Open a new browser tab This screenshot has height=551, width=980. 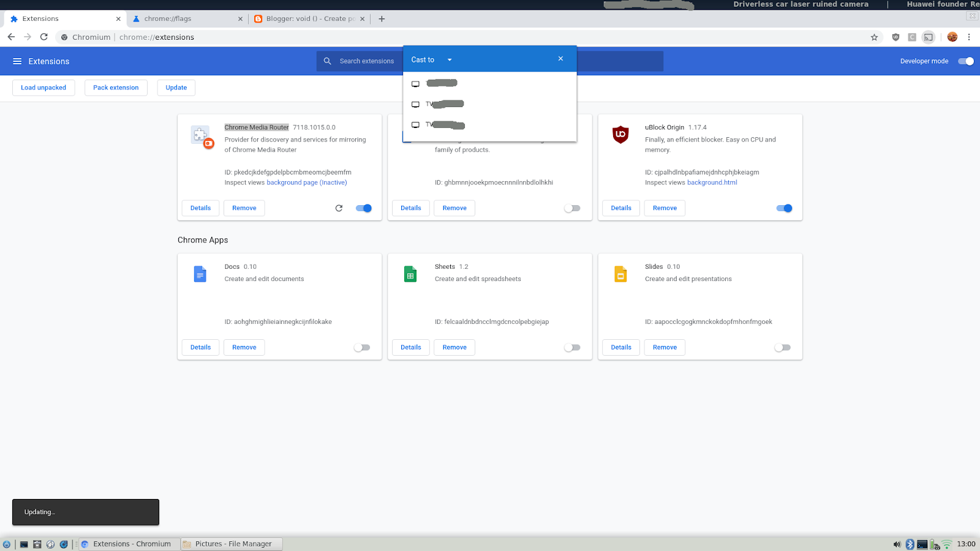click(382, 19)
